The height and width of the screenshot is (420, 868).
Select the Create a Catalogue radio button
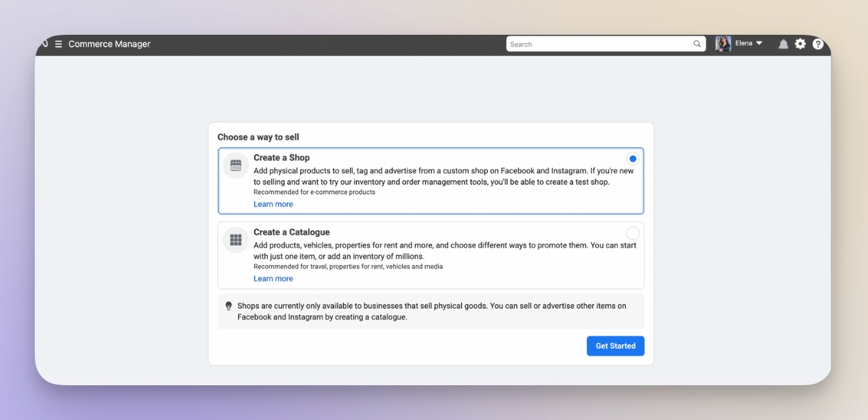coord(633,233)
